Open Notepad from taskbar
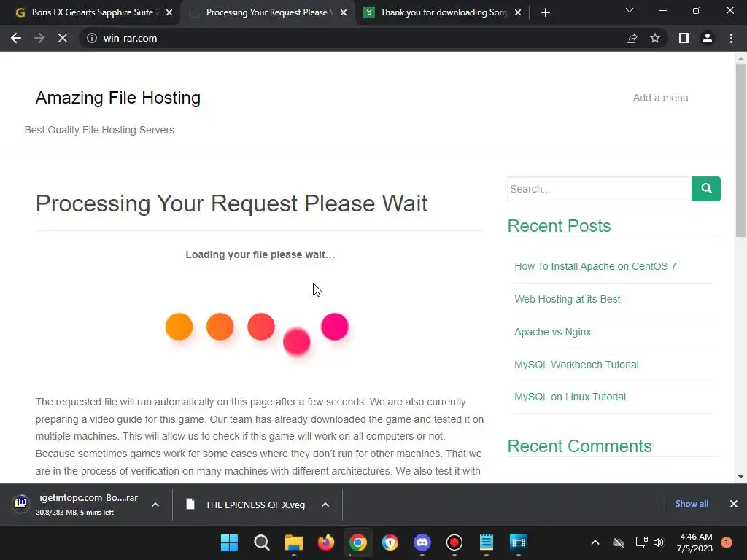The width and height of the screenshot is (747, 560). tap(487, 542)
